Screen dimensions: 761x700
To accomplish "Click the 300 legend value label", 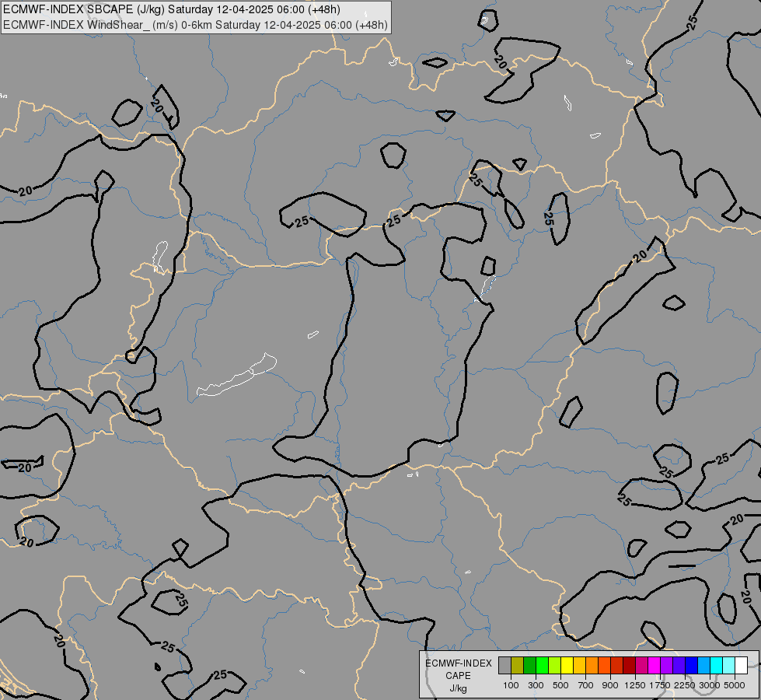I will pyautogui.click(x=536, y=685).
